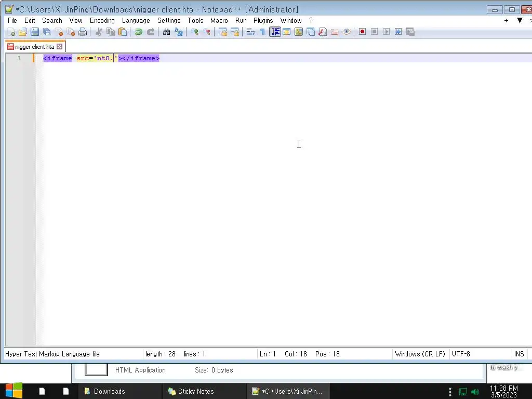532x399 pixels.
Task: Open the Search menu
Action: pyautogui.click(x=52, y=21)
